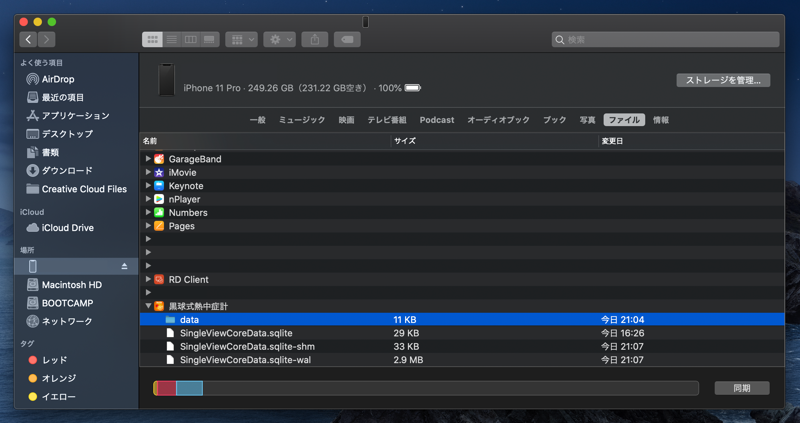Collapse the 黒球式熱中症計 app row
Image resolution: width=800 pixels, height=423 pixels.
click(148, 306)
